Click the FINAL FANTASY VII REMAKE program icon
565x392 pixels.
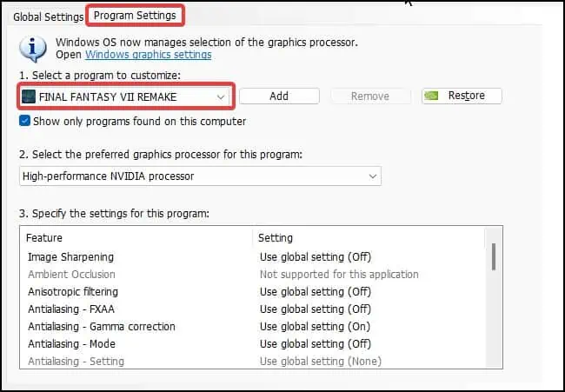pyautogui.click(x=30, y=96)
